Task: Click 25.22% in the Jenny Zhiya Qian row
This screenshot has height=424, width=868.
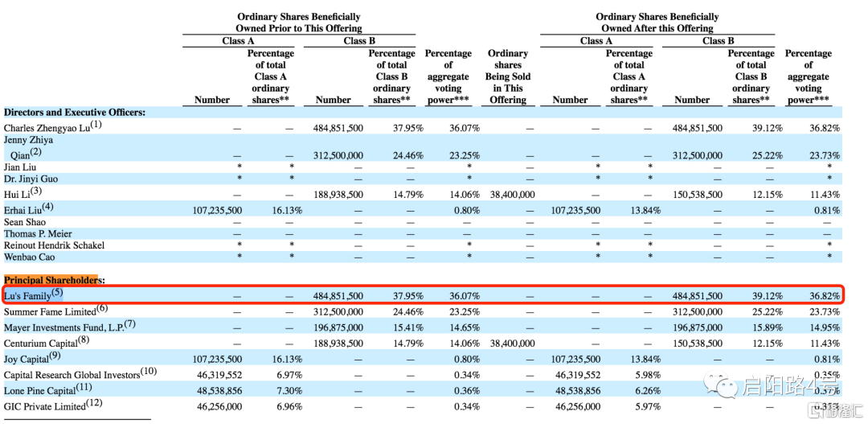Action: click(768, 155)
